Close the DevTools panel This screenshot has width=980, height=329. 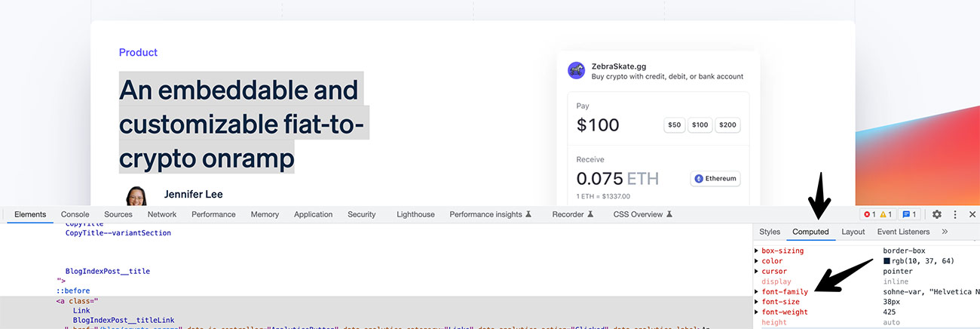click(x=972, y=214)
